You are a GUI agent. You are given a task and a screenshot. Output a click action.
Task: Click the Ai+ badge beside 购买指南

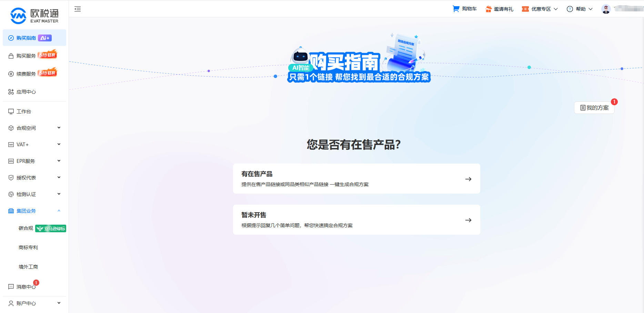45,38
